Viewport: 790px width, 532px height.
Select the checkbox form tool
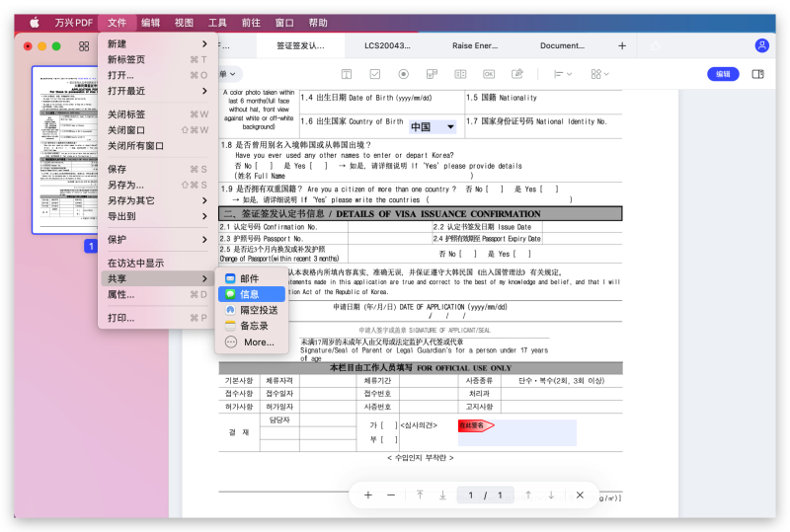(x=375, y=74)
